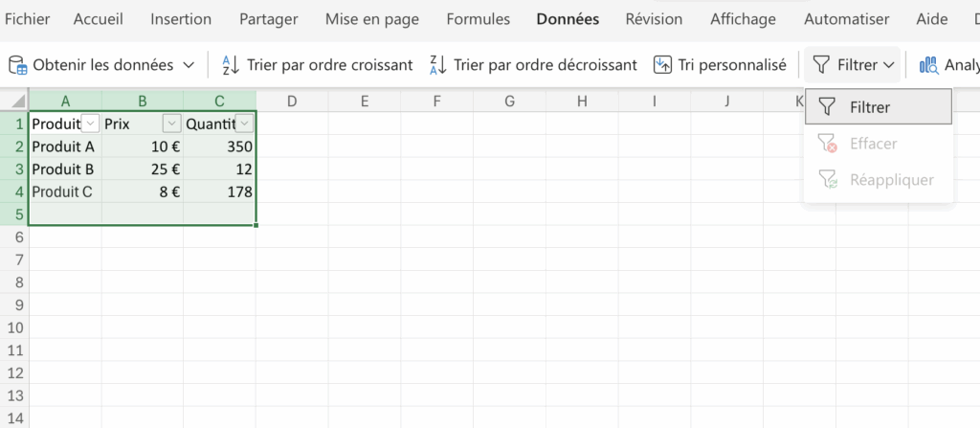Select Filtrer option in the dropdown menu
Image resolution: width=980 pixels, height=428 pixels.
click(x=879, y=107)
